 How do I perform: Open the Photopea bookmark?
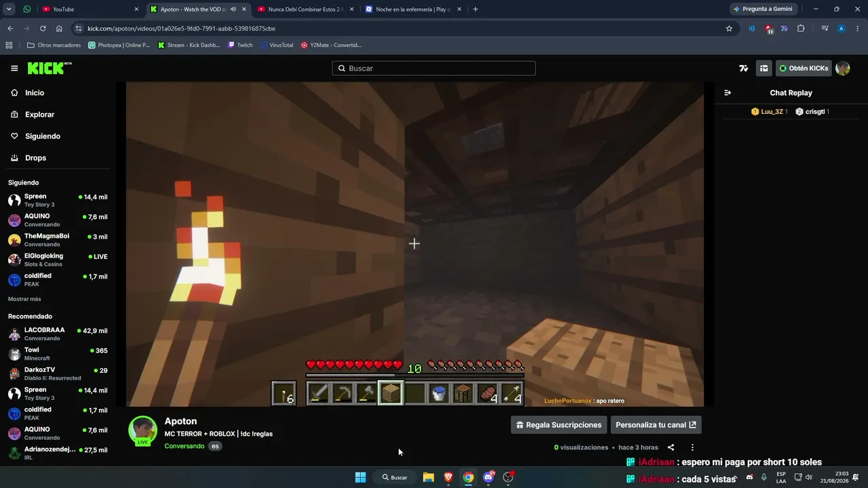click(x=119, y=45)
